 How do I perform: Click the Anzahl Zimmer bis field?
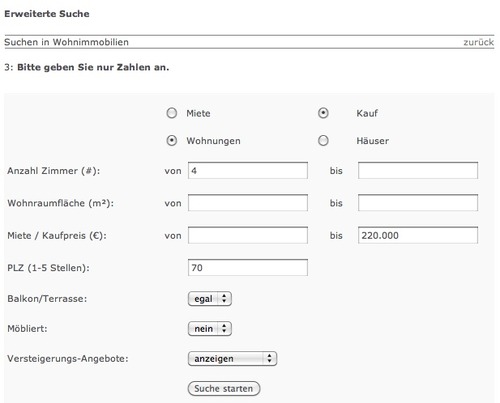pyautogui.click(x=418, y=171)
